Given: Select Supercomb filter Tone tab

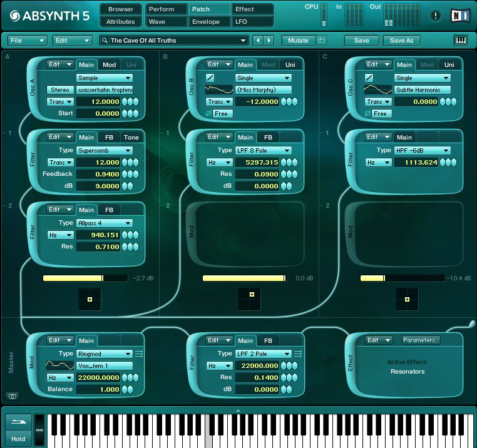Looking at the screenshot, I should (131, 138).
